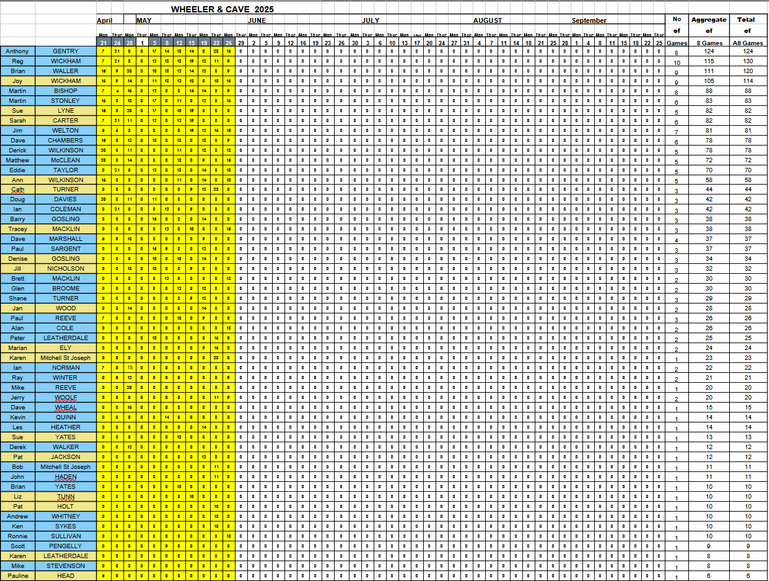Image resolution: width=769 pixels, height=581 pixels.
Task: Select the MARSHALL surname cell
Action: pyautogui.click(x=66, y=239)
